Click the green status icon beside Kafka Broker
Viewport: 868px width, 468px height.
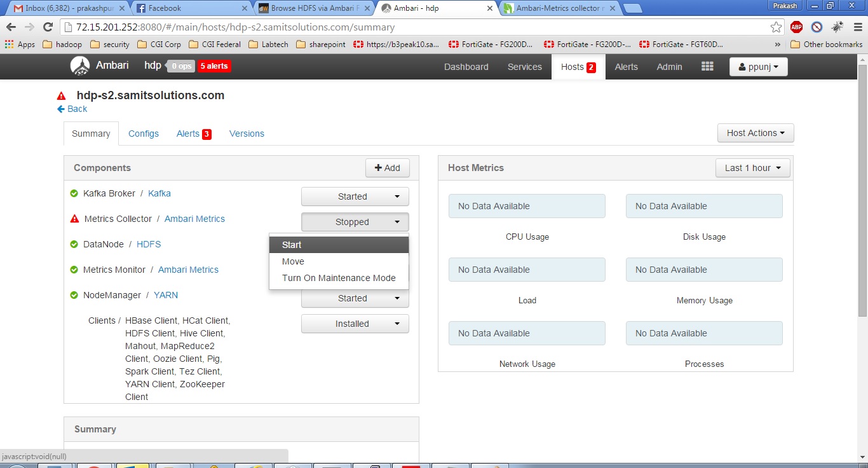(x=73, y=193)
